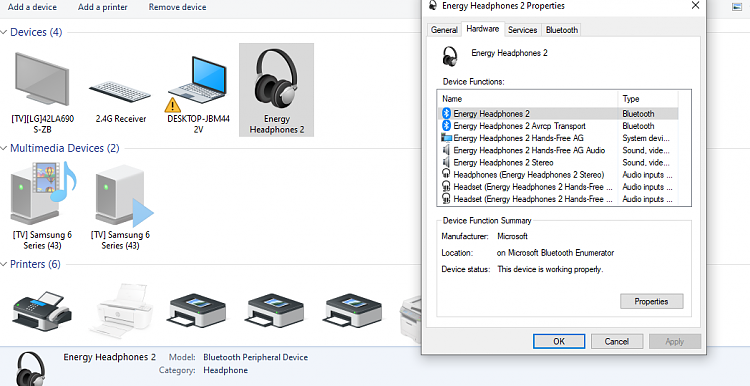Select Headphones (Energy Headphones 2 Stereo) row
This screenshot has width=750, height=386.
pos(557,175)
